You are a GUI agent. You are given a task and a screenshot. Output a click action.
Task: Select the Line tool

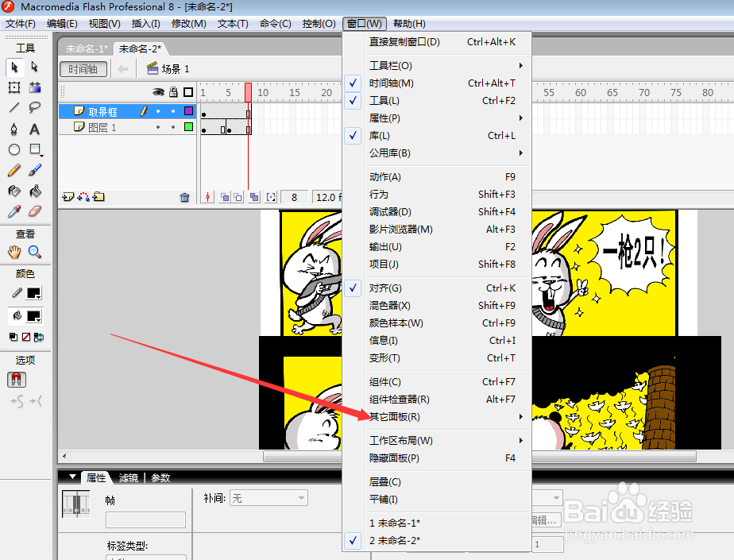click(14, 108)
